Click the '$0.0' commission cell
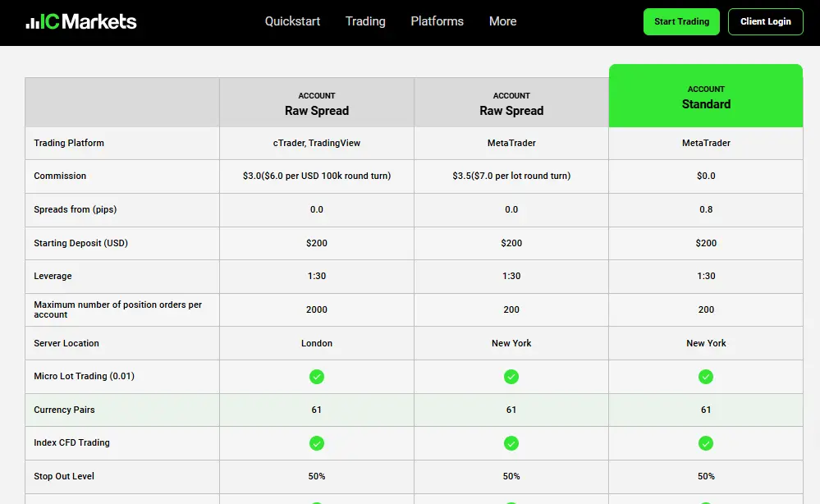 coord(706,176)
